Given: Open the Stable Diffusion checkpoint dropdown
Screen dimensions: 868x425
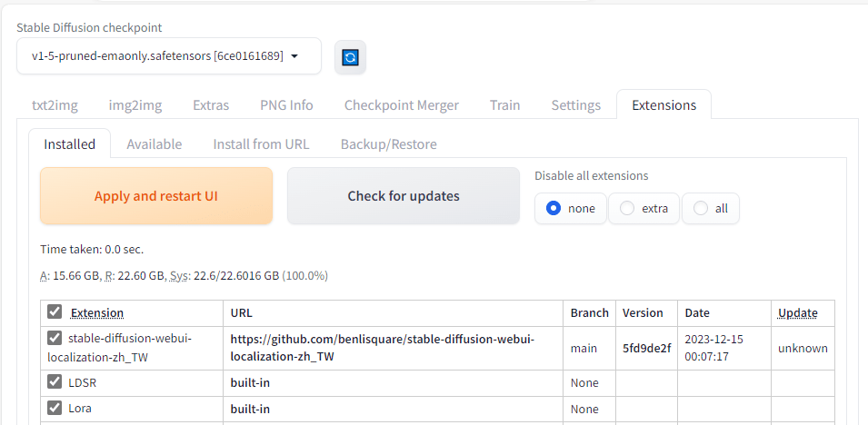Looking at the screenshot, I should (168, 56).
